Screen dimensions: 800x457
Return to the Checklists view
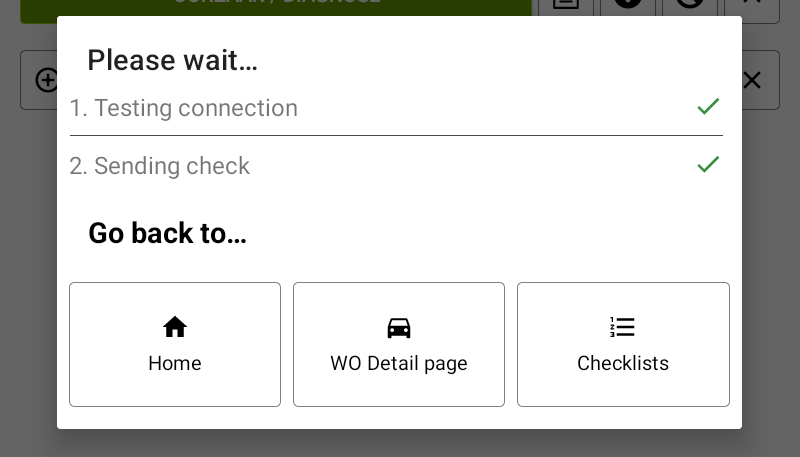[x=623, y=344]
